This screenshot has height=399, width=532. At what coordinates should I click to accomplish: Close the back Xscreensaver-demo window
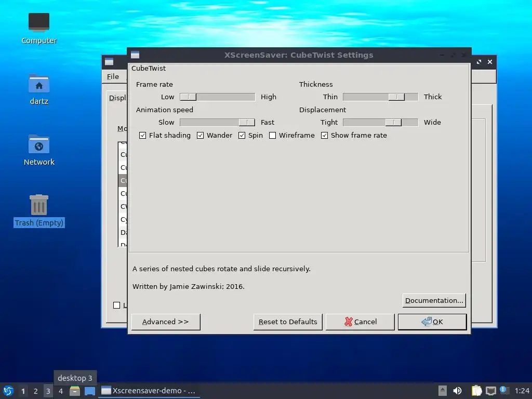[x=489, y=62]
